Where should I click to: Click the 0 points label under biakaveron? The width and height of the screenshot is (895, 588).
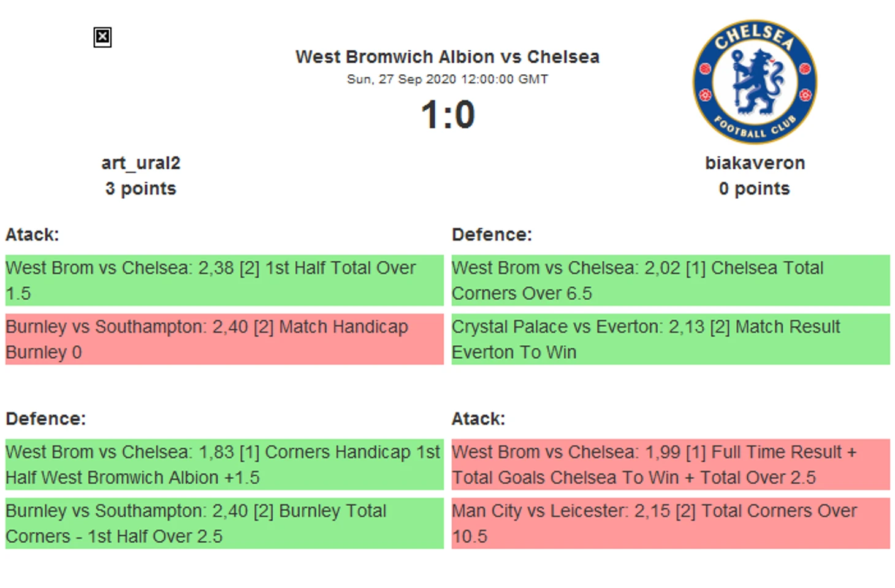click(755, 188)
